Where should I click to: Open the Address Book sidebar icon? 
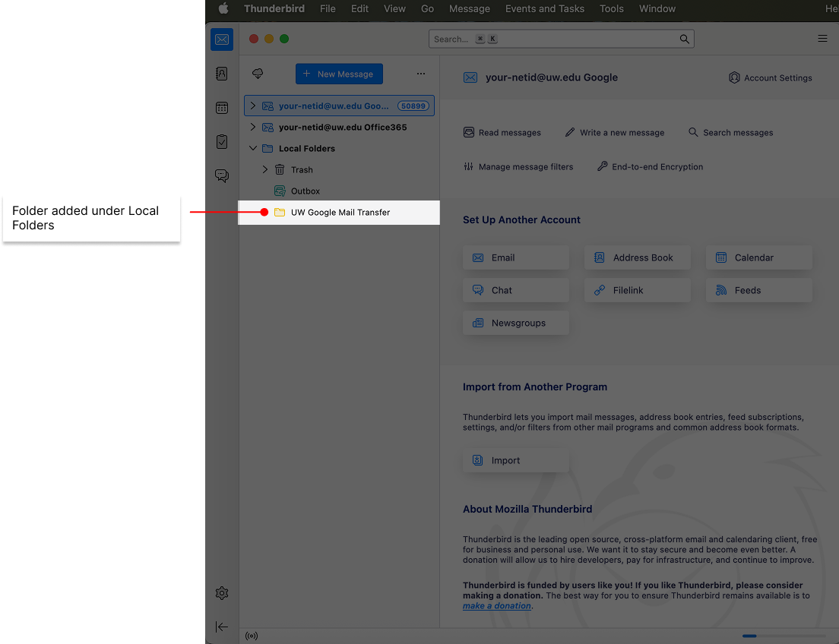click(x=222, y=74)
